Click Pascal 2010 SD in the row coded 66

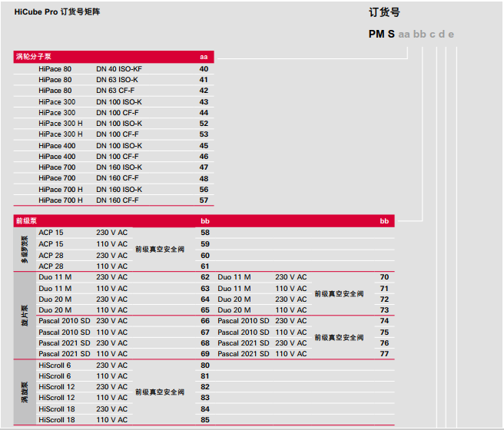[x=65, y=321]
